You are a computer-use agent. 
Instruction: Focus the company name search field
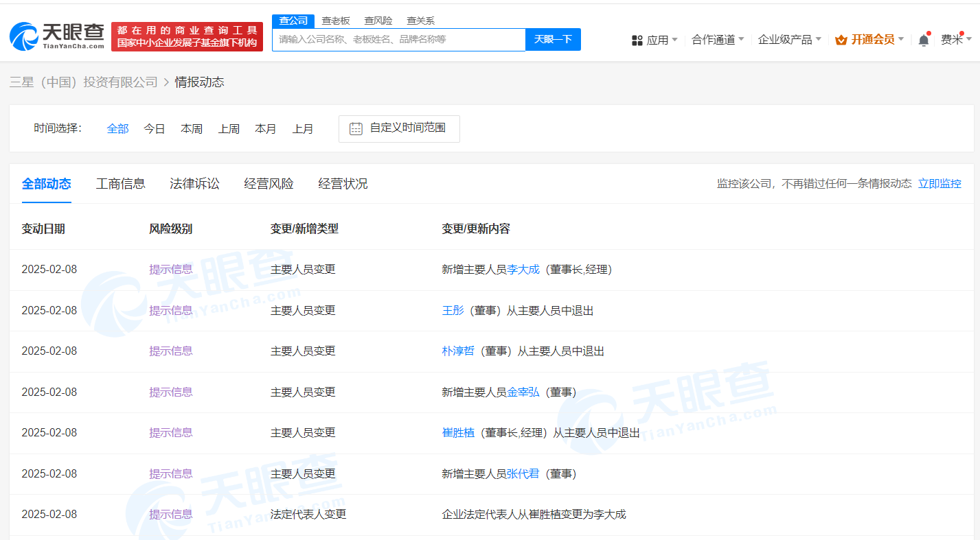pyautogui.click(x=399, y=39)
